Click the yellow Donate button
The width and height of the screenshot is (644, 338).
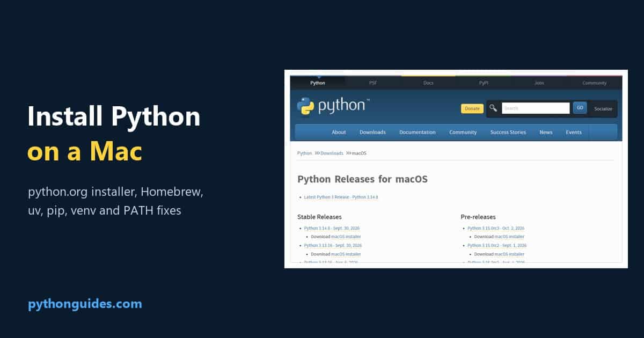click(472, 108)
